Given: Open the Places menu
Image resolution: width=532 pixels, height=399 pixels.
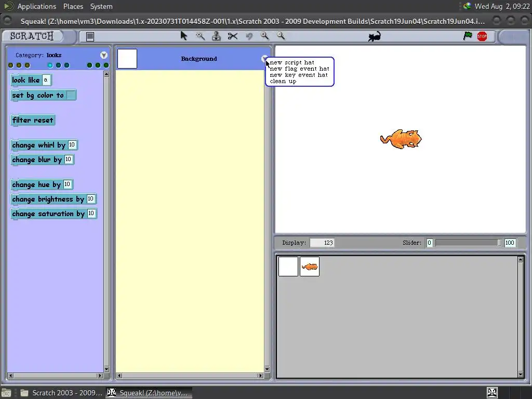Looking at the screenshot, I should 73,6.
